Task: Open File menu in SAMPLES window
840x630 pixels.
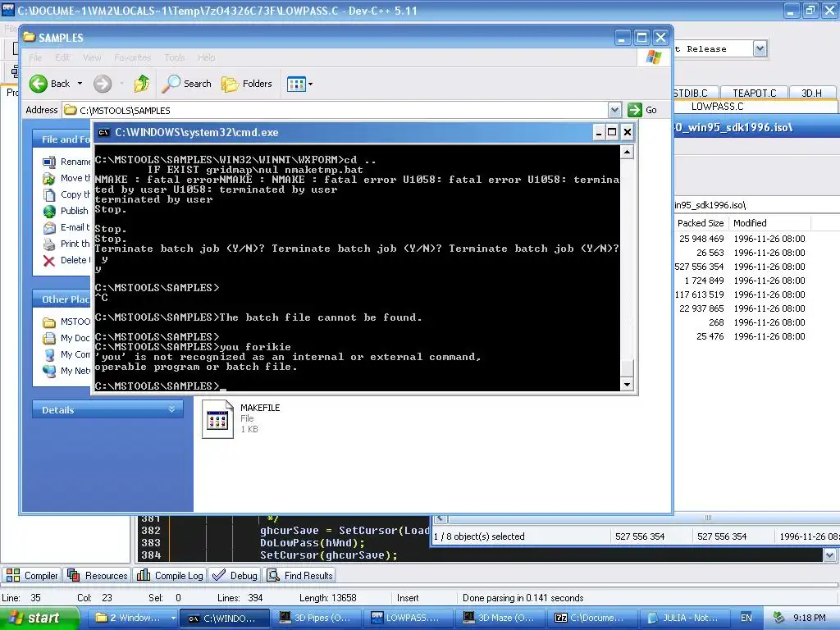Action: click(35, 57)
